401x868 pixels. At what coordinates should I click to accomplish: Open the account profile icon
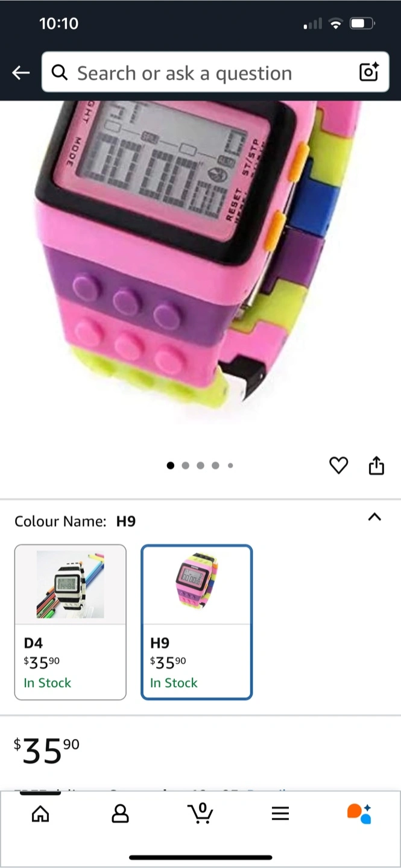(121, 814)
